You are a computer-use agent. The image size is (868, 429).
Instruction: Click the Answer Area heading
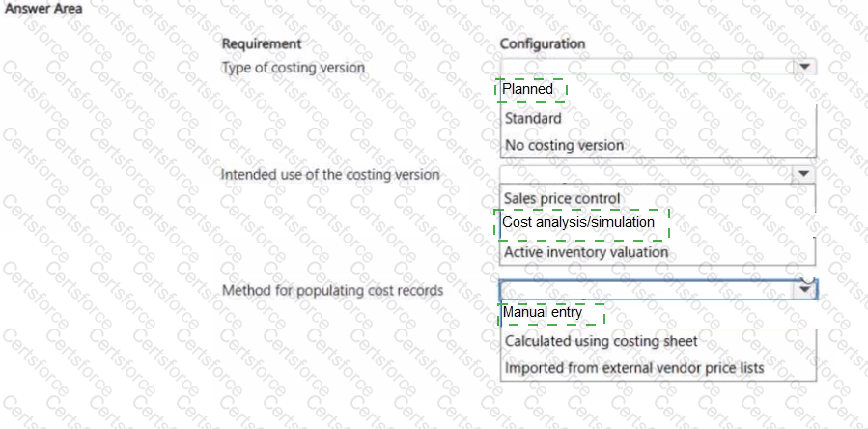pos(42,8)
